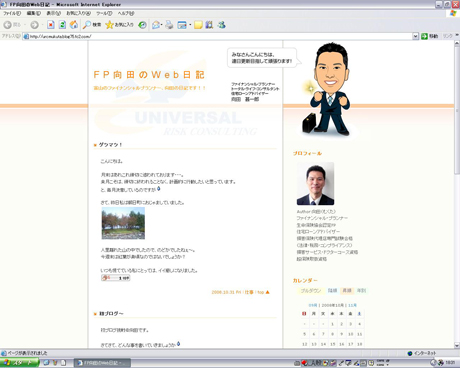
Task: Click the next month 11月 link
Action: point(352,305)
